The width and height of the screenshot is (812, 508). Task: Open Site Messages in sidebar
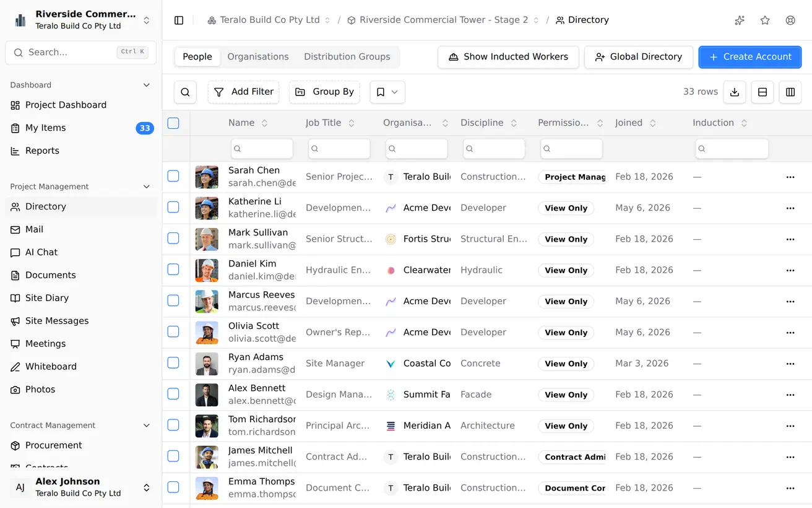(x=80, y=321)
